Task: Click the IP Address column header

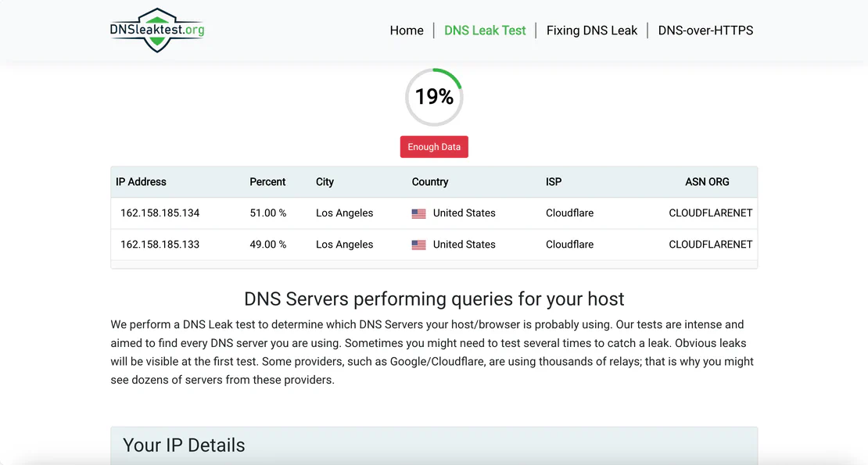Action: [141, 182]
